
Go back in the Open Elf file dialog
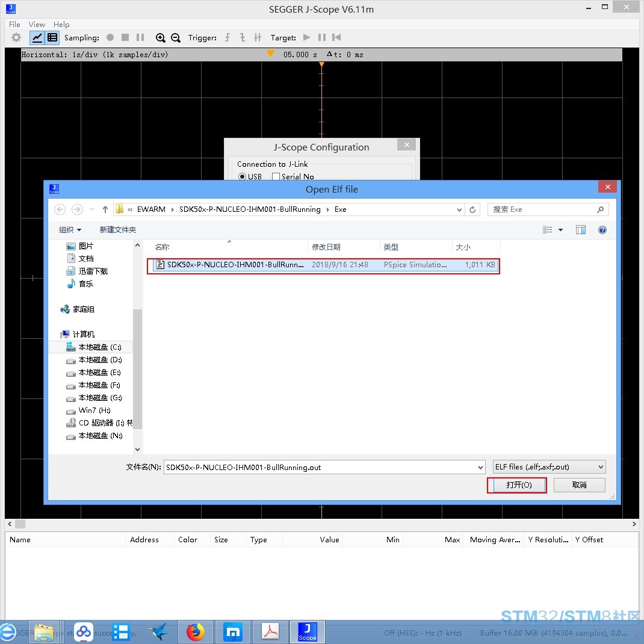point(60,209)
